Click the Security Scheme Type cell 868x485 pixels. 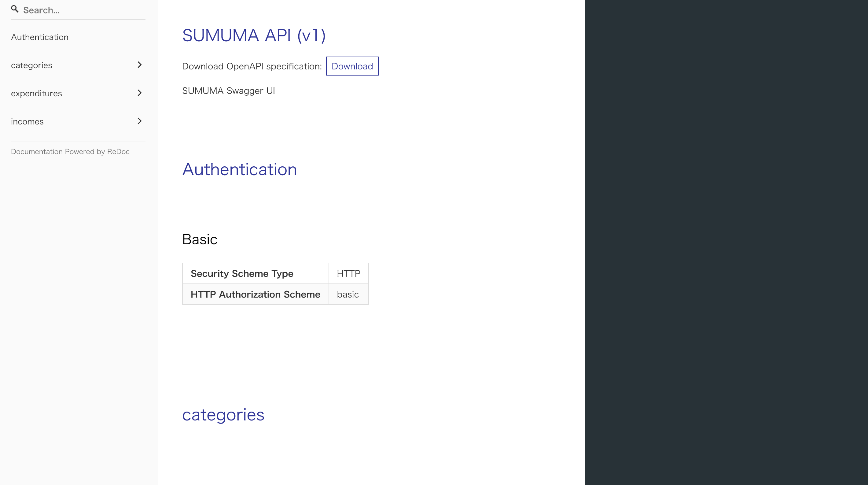coord(242,274)
